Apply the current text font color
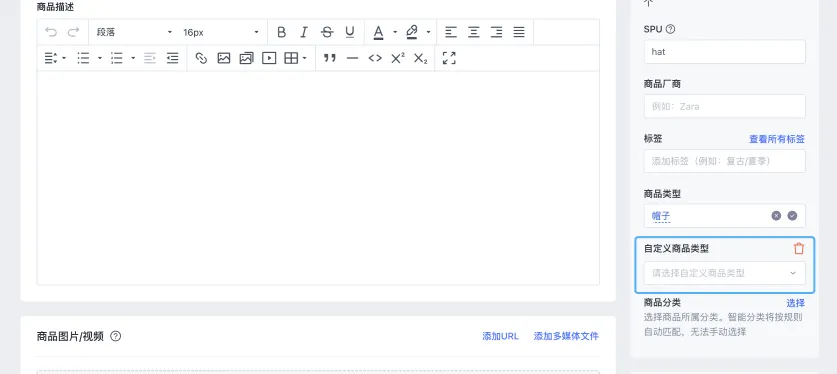 click(378, 32)
